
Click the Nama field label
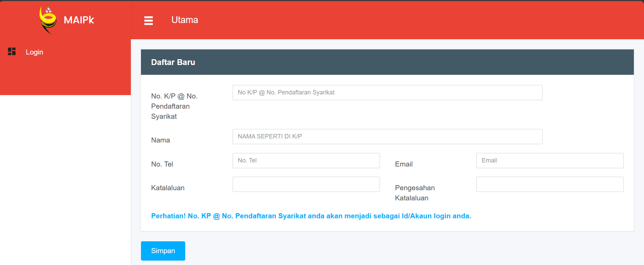pyautogui.click(x=161, y=140)
